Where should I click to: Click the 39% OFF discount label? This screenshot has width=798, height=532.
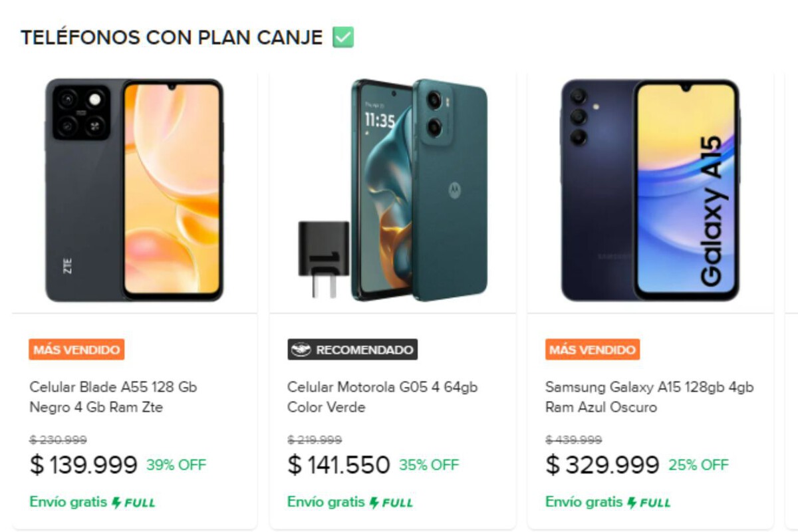[176, 465]
